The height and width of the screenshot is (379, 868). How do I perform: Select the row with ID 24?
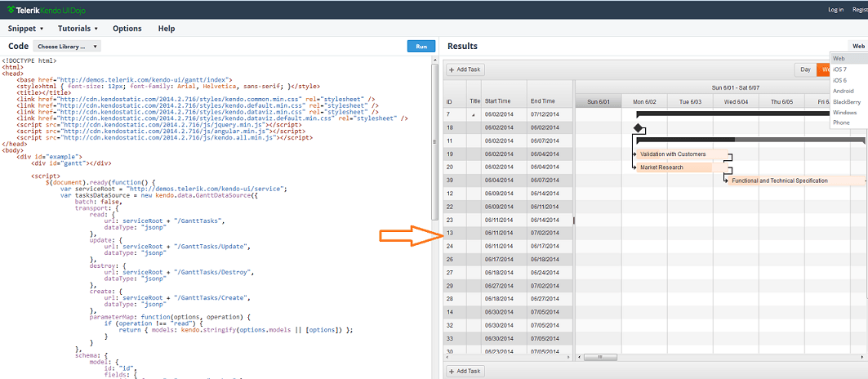click(x=508, y=246)
